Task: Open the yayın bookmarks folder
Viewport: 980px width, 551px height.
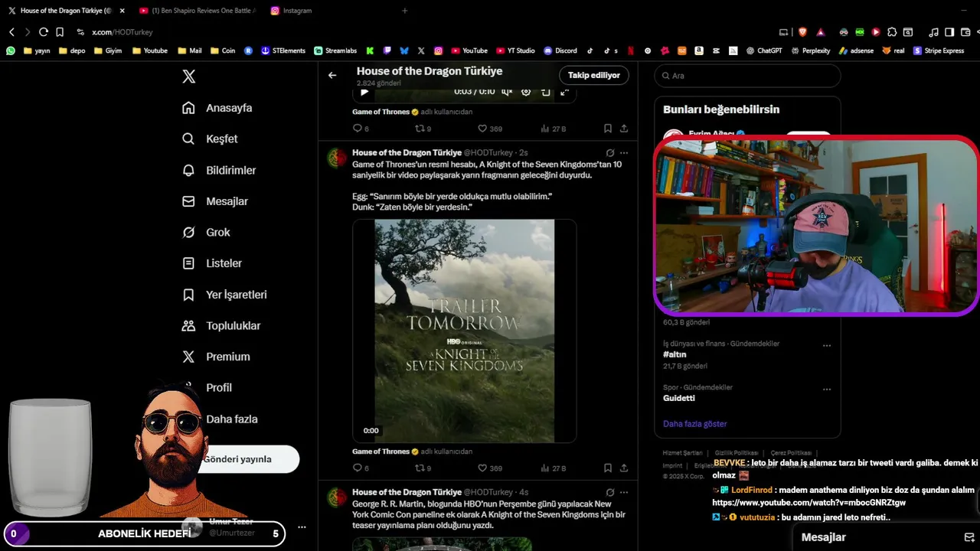Action: point(37,51)
